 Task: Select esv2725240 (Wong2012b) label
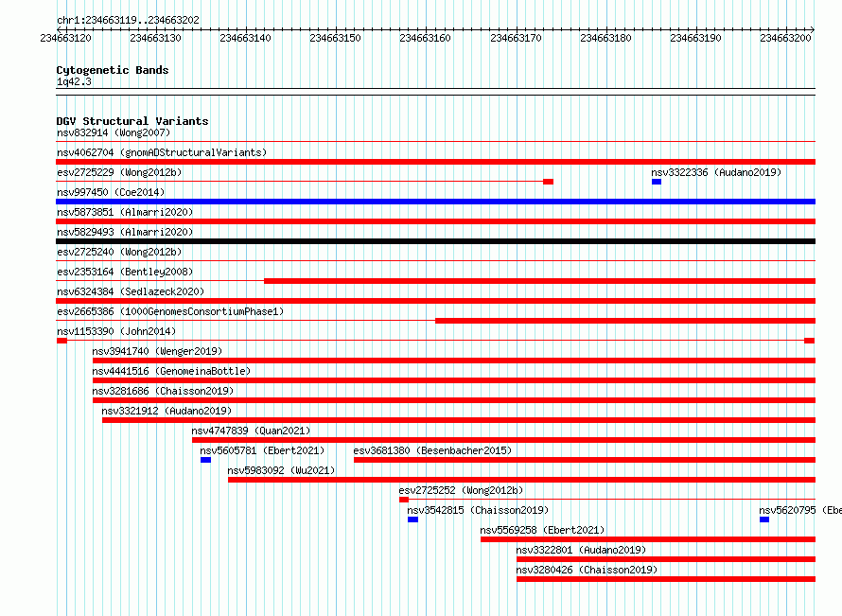(x=119, y=252)
